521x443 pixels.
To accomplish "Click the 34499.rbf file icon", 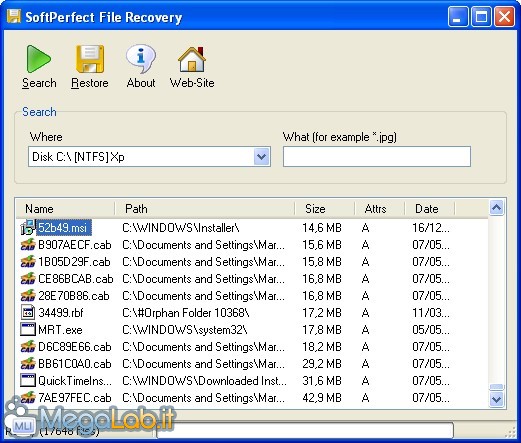I will click(x=28, y=313).
